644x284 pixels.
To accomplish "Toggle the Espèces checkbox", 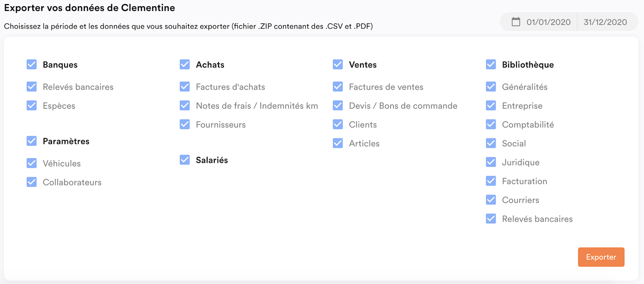I will [x=32, y=105].
